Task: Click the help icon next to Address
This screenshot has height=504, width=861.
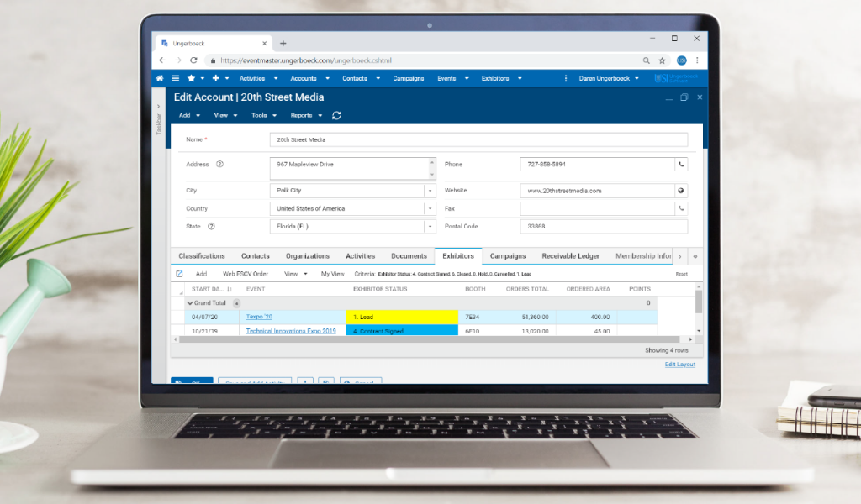Action: pos(219,165)
